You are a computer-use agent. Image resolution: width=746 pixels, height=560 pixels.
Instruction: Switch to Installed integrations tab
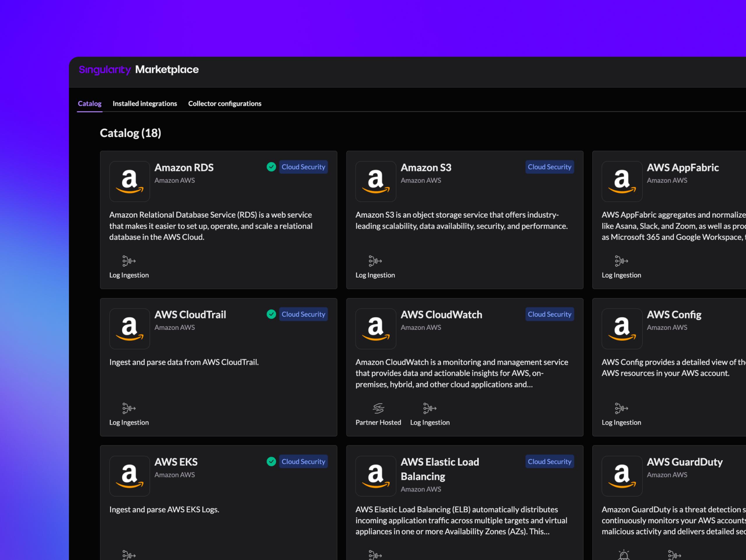[x=145, y=103]
